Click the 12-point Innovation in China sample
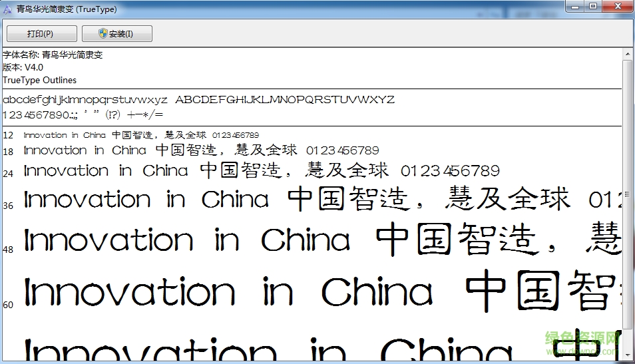This screenshot has height=364, width=635. (141, 135)
